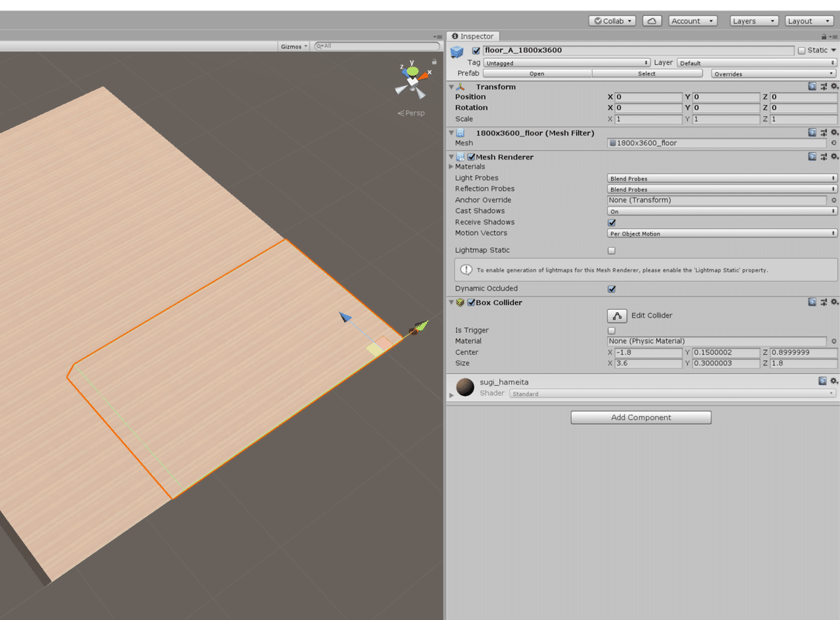This screenshot has width=840, height=620.
Task: Open Mesh Renderer gear settings menu
Action: coord(834,157)
